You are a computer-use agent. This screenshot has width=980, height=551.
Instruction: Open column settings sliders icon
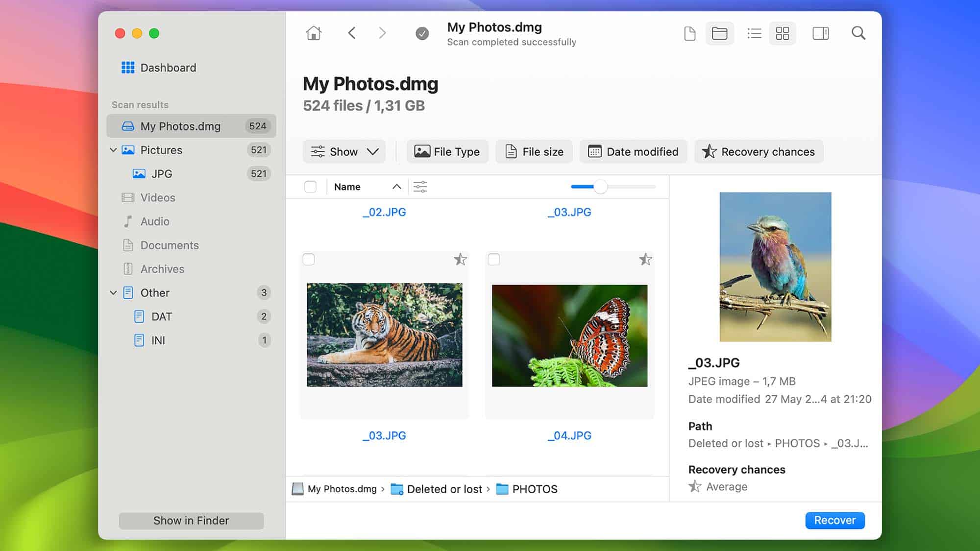[x=420, y=187]
